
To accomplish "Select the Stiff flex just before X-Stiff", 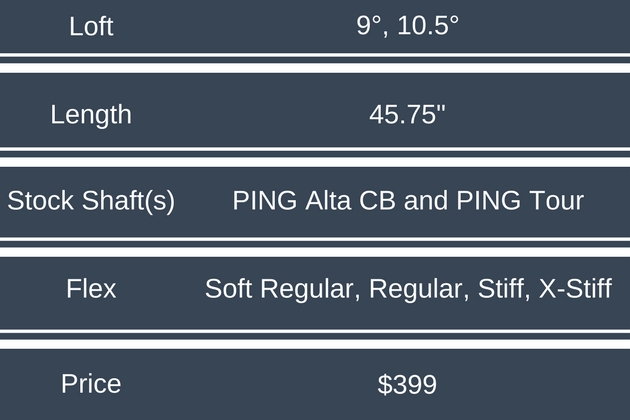I will click(x=500, y=289).
